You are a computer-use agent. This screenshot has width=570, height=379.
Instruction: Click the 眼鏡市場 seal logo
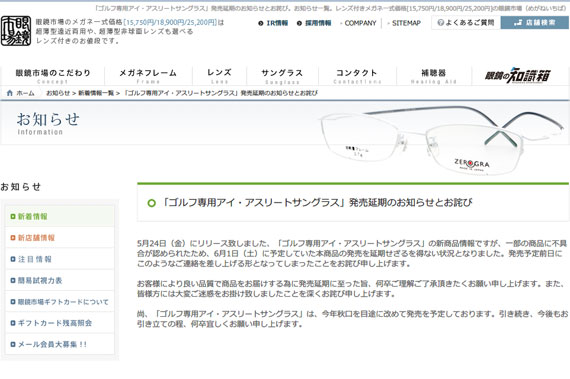[16, 31]
